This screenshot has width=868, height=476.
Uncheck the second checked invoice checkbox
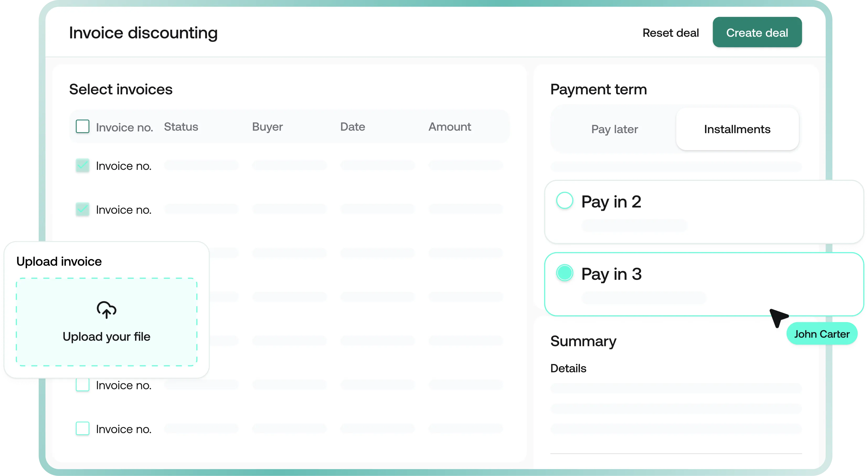[x=83, y=209]
